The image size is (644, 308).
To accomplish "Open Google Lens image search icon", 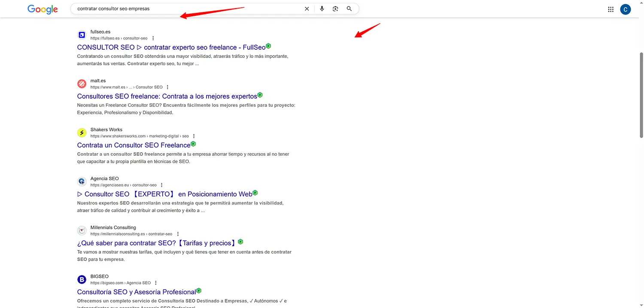I will click(x=335, y=9).
